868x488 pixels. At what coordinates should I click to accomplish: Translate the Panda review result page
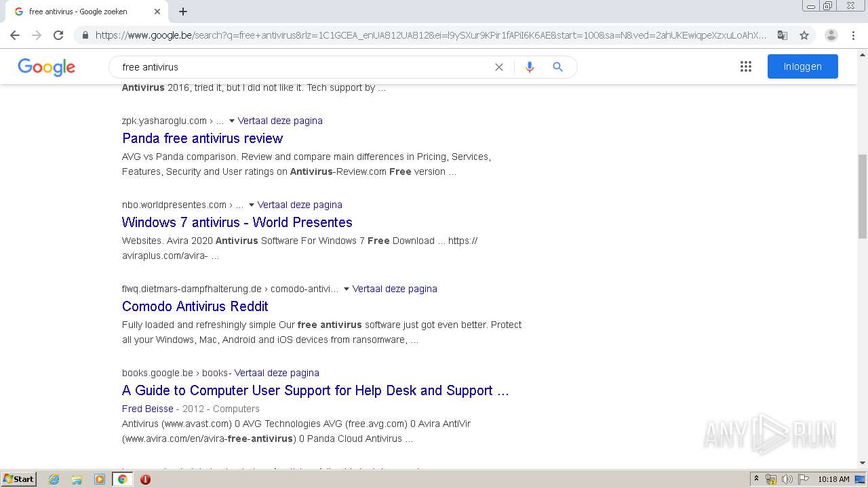pos(280,121)
